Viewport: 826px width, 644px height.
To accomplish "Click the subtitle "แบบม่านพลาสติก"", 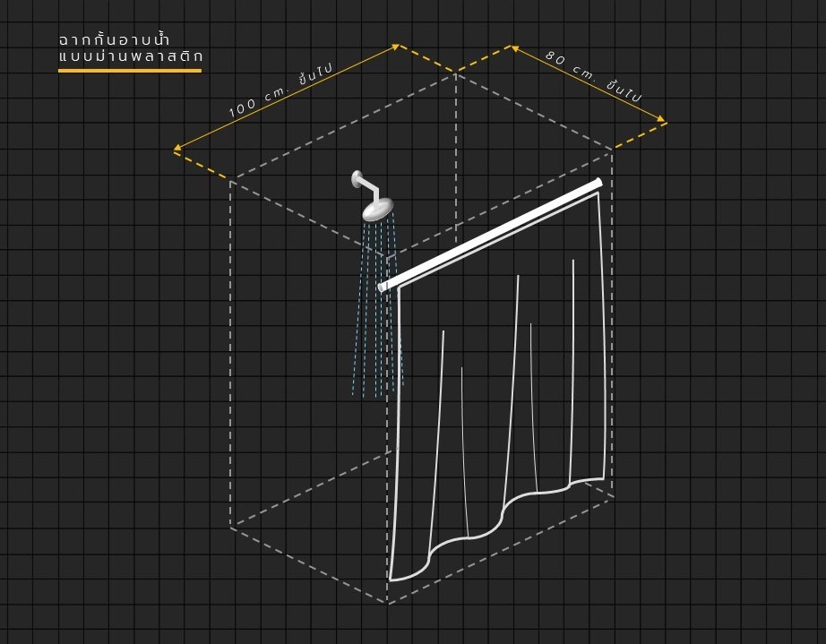I will [x=131, y=56].
